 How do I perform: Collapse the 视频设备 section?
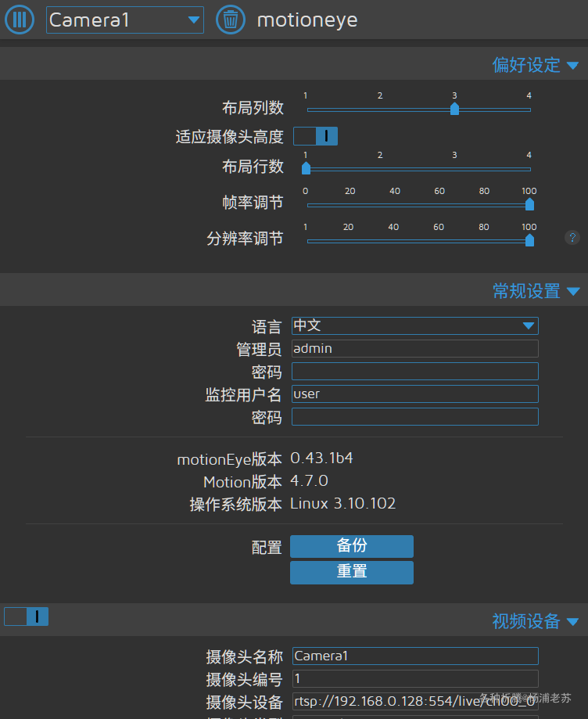pos(536,621)
